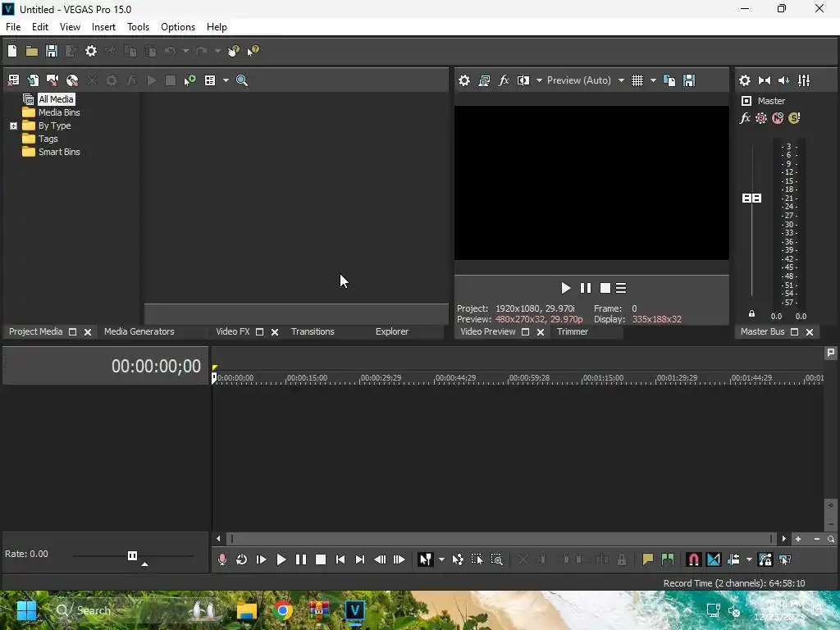Insert region with green flags icon
The width and height of the screenshot is (840, 630).
668,559
